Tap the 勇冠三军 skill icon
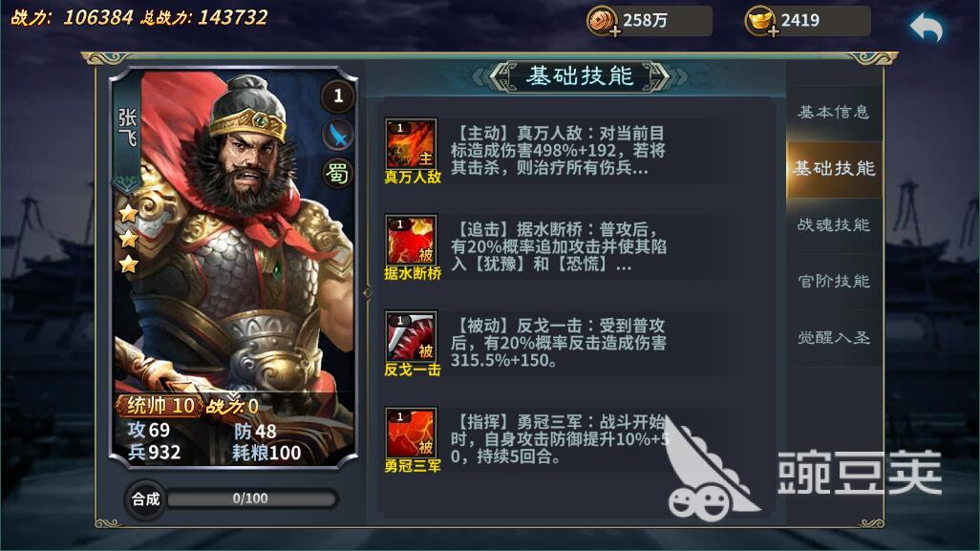 tap(412, 433)
